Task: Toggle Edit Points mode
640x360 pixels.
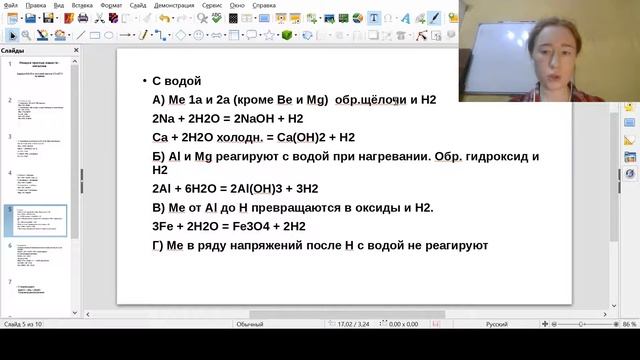Action: pyautogui.click(x=421, y=36)
